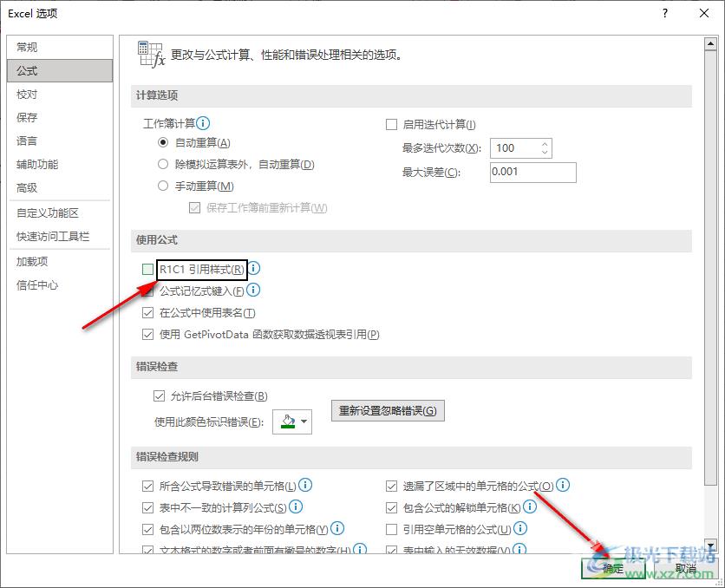Click 确定 button to confirm
The height and width of the screenshot is (588, 725).
coord(613,568)
